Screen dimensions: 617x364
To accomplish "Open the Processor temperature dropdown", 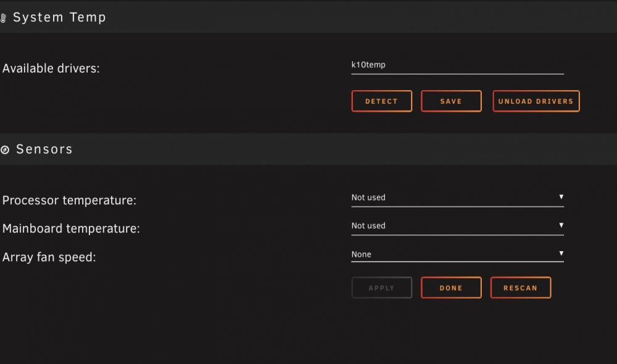I will tap(457, 197).
